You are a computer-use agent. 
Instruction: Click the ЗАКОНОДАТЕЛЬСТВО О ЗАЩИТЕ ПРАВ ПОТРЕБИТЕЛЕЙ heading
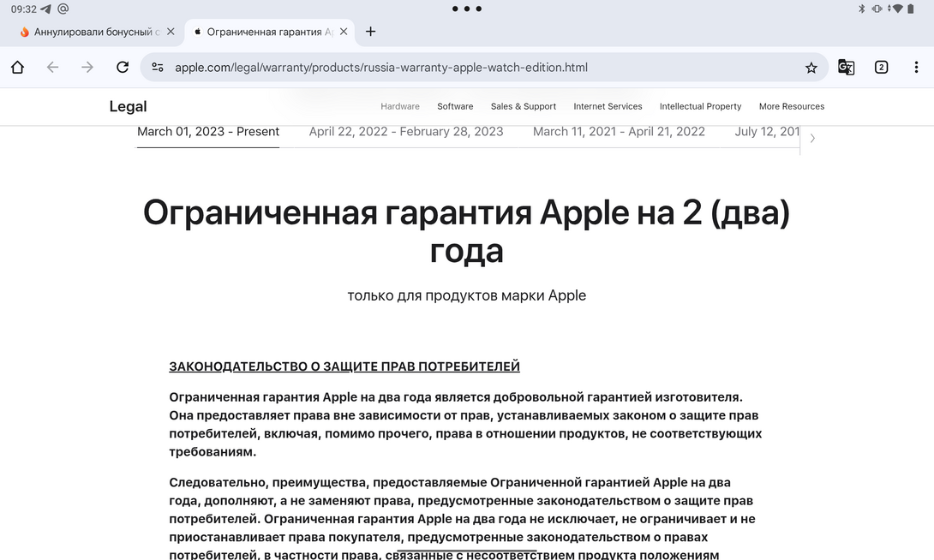(x=344, y=366)
